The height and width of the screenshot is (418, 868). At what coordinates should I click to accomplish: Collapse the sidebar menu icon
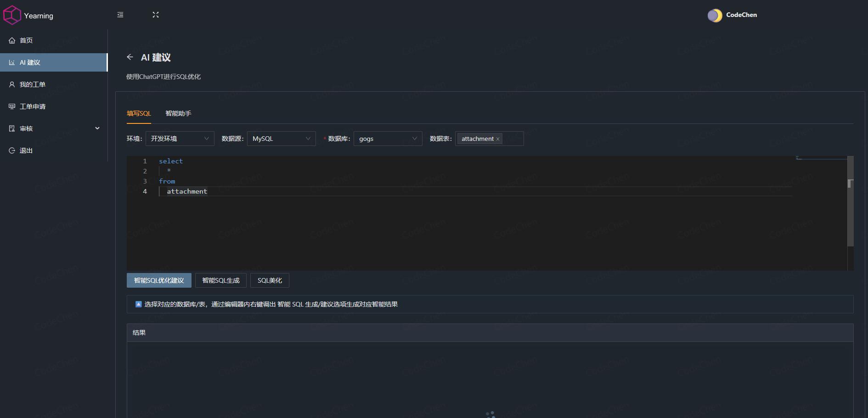120,15
